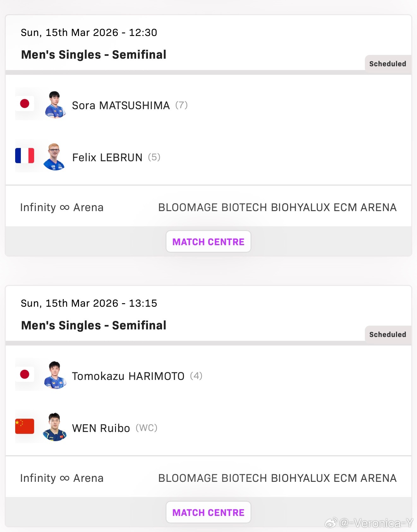Click the Scheduled badge on the second match
This screenshot has height=532, width=417.
click(388, 334)
